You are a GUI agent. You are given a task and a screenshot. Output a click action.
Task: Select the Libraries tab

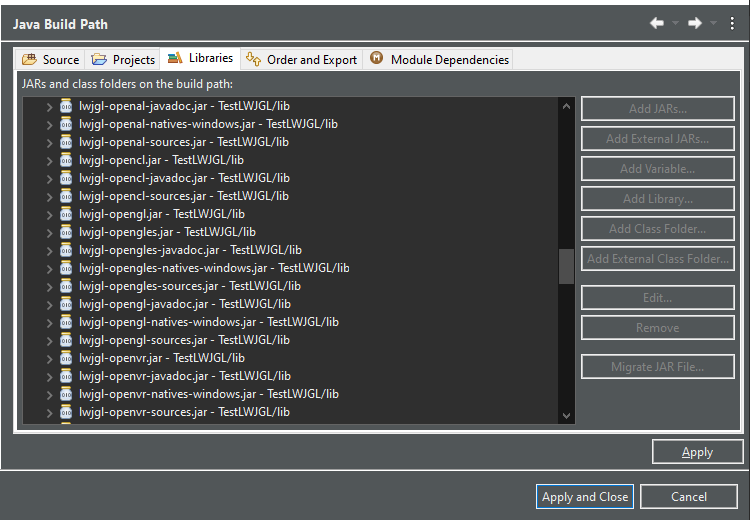point(200,58)
